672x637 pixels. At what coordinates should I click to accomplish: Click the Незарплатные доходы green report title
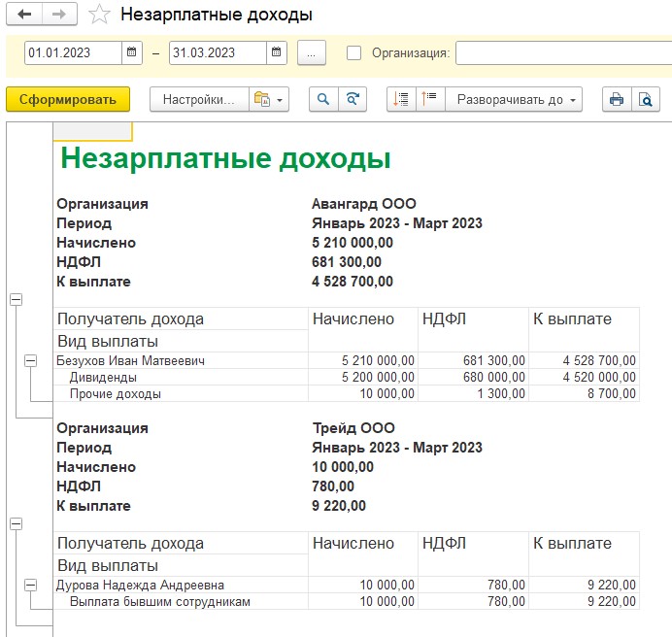226,158
